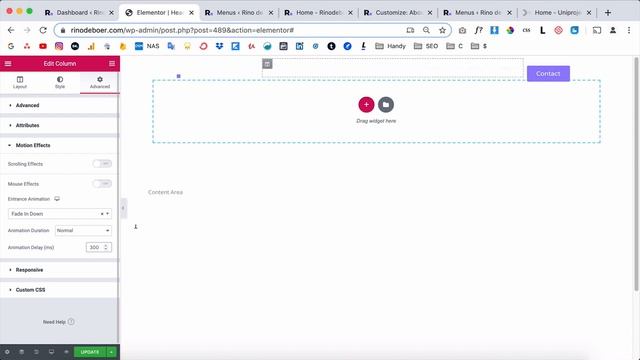This screenshot has height=360, width=640.
Task: Open the Google bookmark
Action: point(11,46)
